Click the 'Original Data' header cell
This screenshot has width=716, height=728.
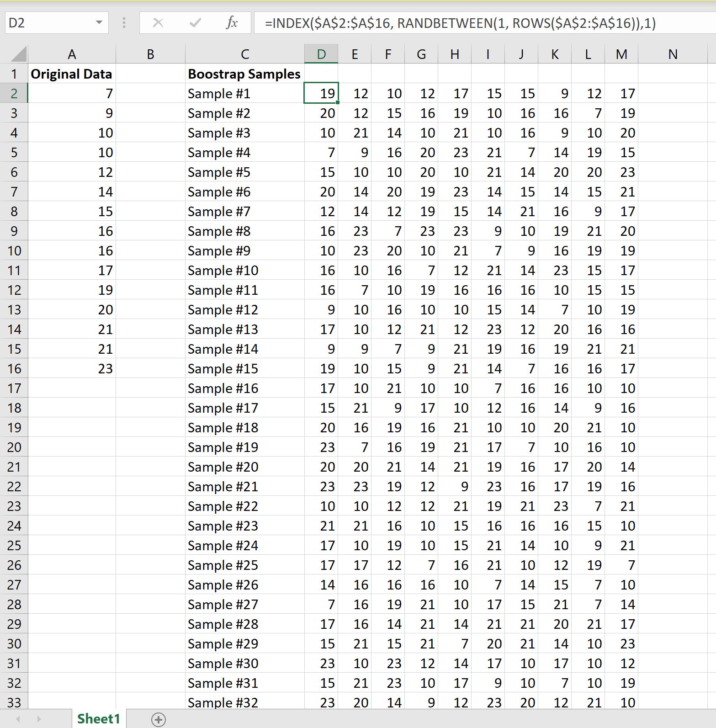click(x=72, y=74)
